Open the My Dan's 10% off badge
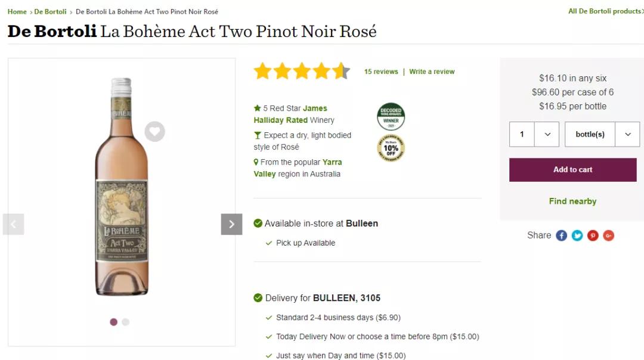Image resolution: width=644 pixels, height=360 pixels. [391, 148]
